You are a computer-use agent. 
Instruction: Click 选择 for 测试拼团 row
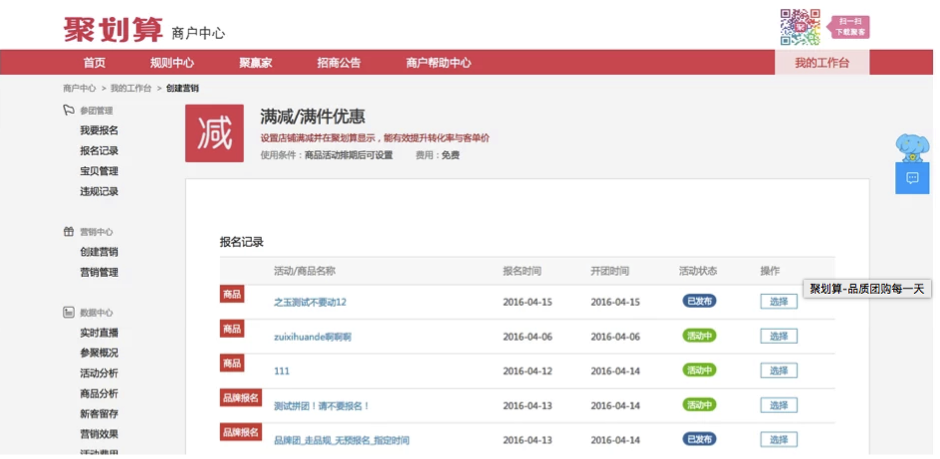779,406
